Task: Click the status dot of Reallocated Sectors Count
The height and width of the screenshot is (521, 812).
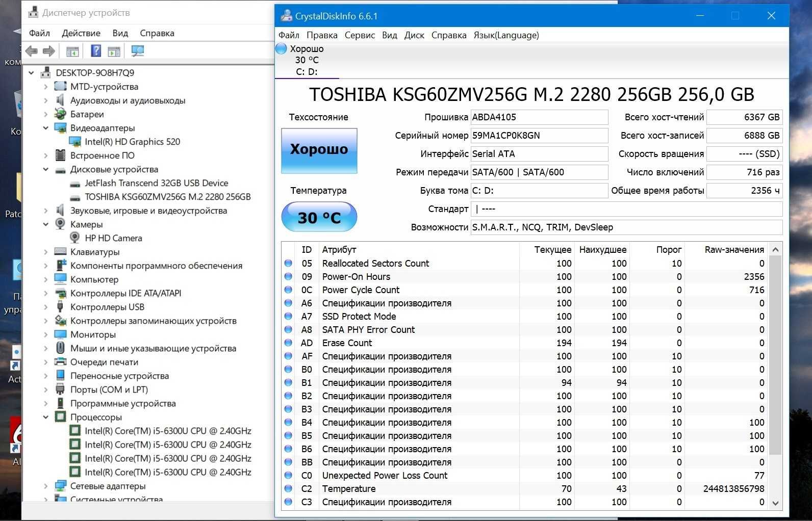Action: pos(288,264)
